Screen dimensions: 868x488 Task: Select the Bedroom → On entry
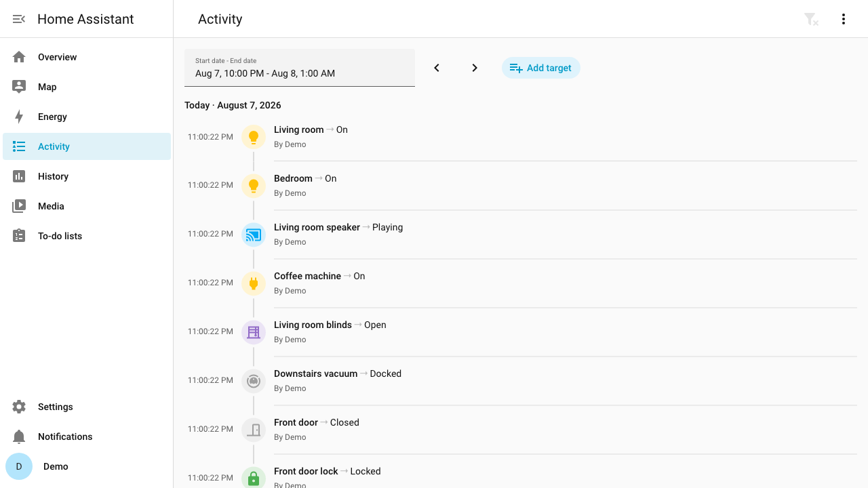click(x=521, y=186)
